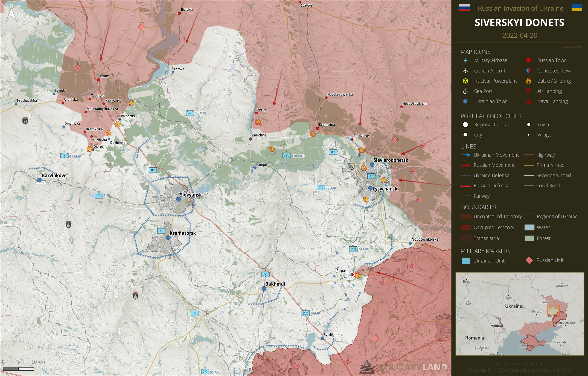Image resolution: width=588 pixels, height=376 pixels.
Task: Click the Ukrainian Unit blue swatch
Action: pos(466,261)
